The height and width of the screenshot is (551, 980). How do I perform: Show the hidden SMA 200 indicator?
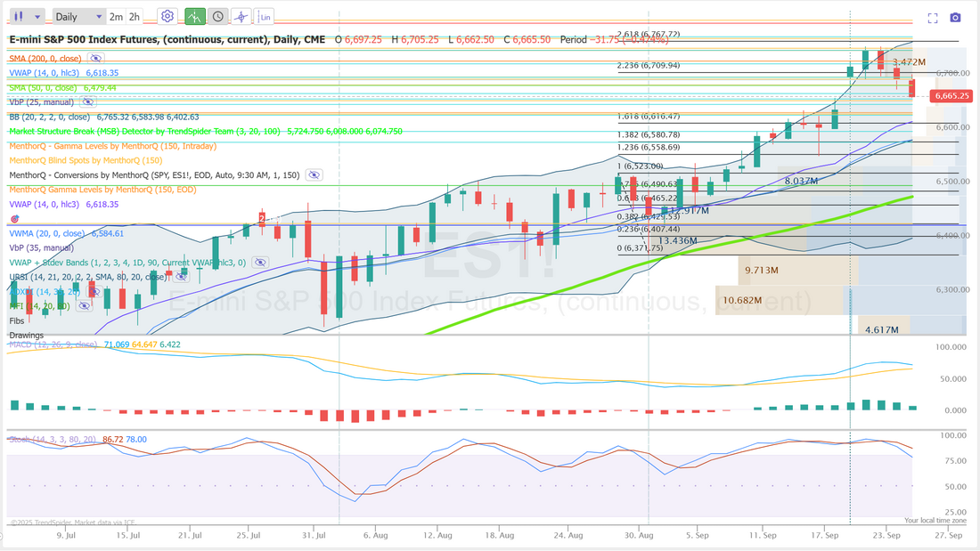(x=96, y=58)
